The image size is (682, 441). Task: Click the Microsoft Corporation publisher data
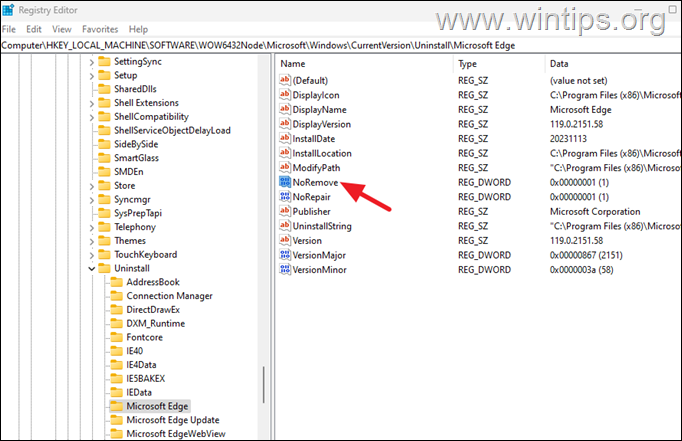pyautogui.click(x=595, y=211)
